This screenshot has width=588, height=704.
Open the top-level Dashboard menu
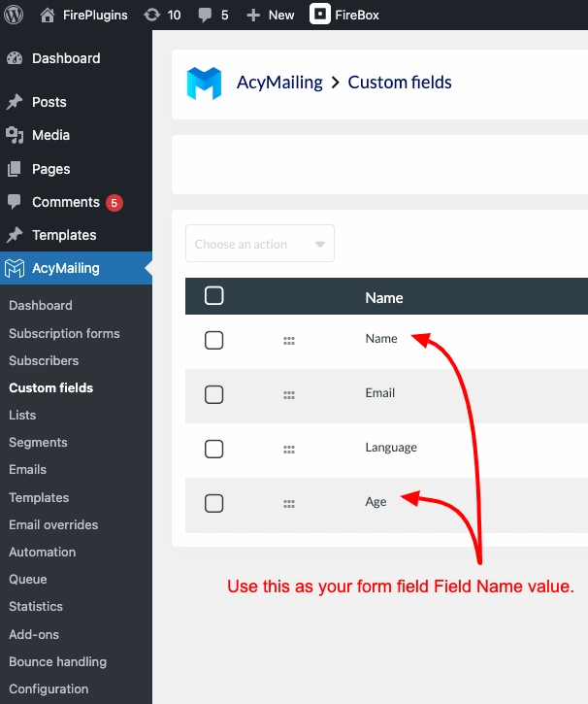[66, 58]
